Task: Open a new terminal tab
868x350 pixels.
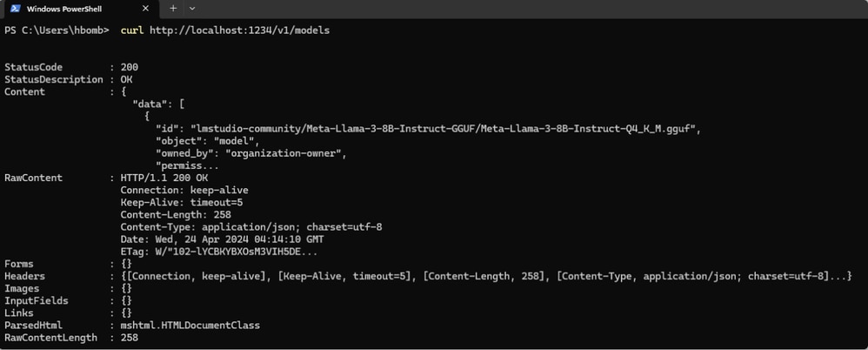Action: (x=173, y=8)
